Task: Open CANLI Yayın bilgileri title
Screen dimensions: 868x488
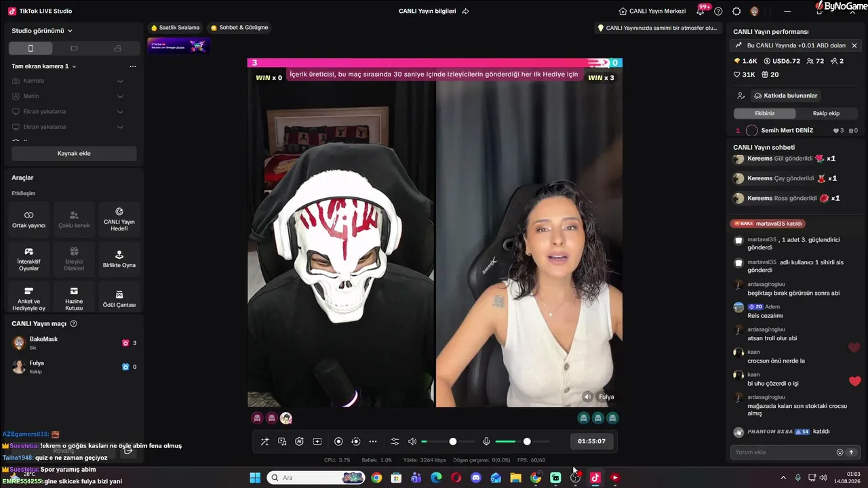Action: (x=427, y=11)
